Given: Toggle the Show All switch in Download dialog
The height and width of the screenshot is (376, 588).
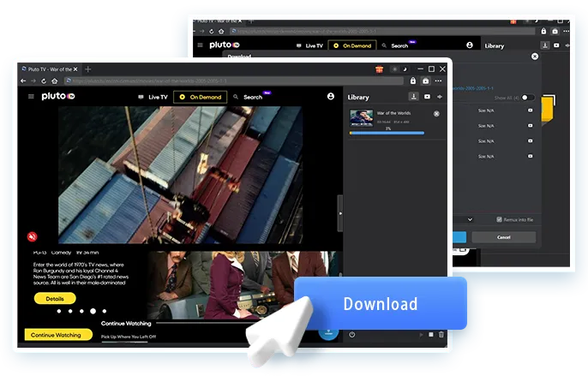Looking at the screenshot, I should pos(528,98).
